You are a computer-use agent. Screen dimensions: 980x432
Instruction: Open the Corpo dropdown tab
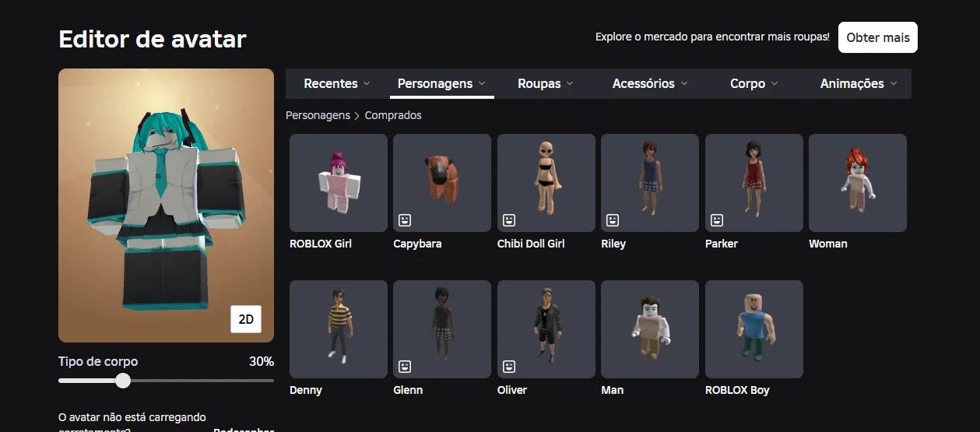pos(754,83)
